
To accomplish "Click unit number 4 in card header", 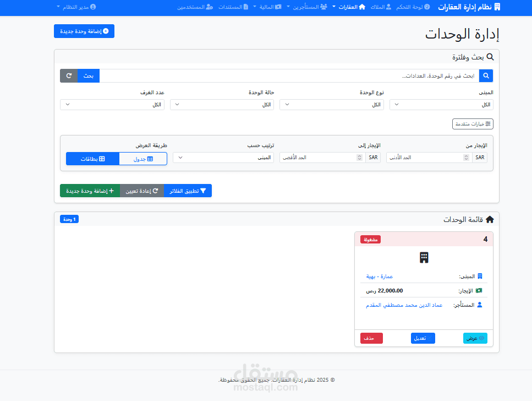I will click(485, 239).
